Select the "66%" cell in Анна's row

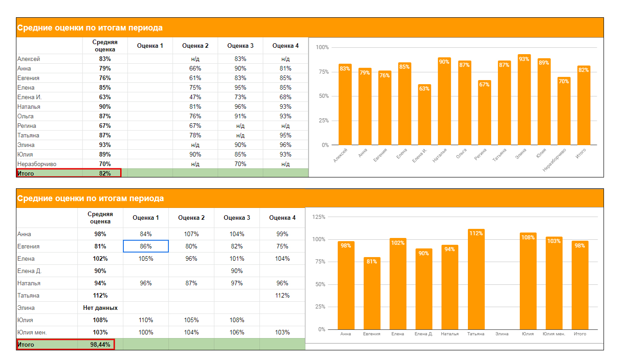(195, 68)
